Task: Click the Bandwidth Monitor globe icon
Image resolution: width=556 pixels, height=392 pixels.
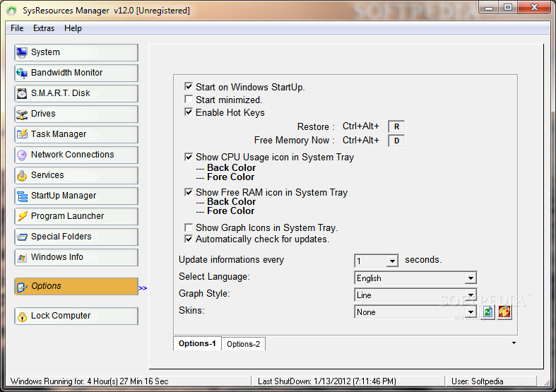Action: (22, 73)
